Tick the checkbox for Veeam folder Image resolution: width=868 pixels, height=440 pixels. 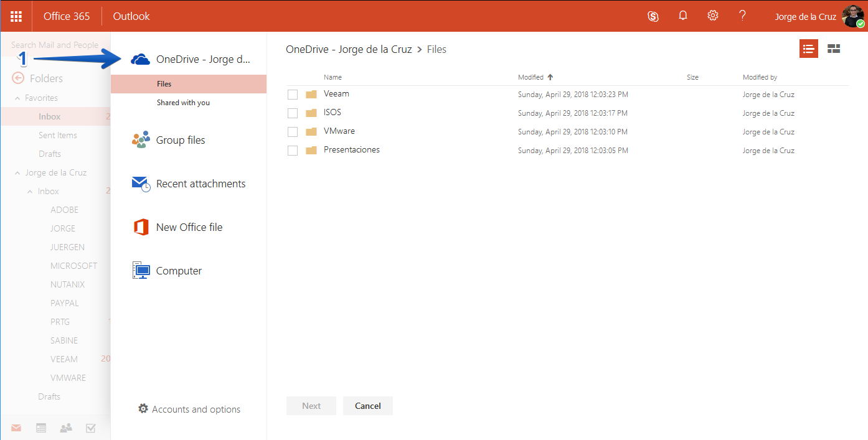293,95
